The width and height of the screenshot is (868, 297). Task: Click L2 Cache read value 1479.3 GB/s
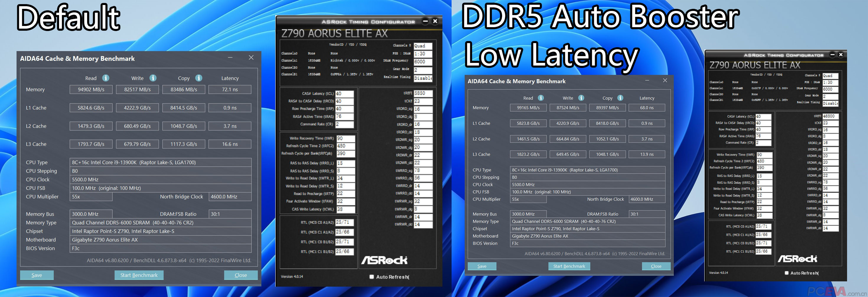pyautogui.click(x=91, y=126)
